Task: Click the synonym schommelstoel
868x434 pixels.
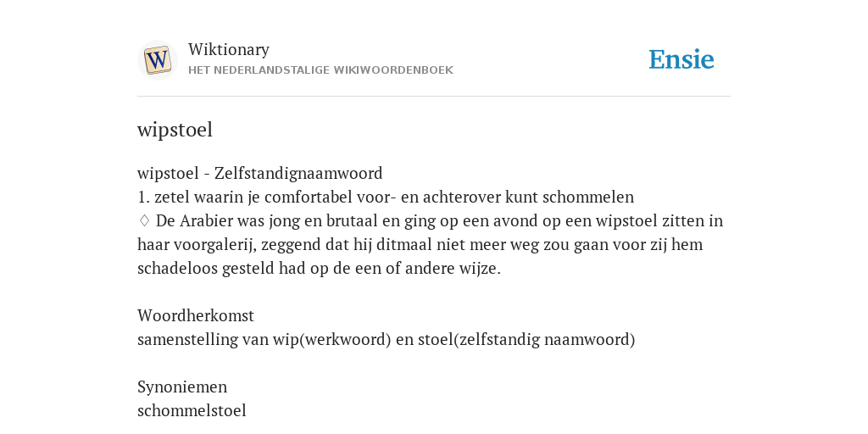Action: click(192, 410)
